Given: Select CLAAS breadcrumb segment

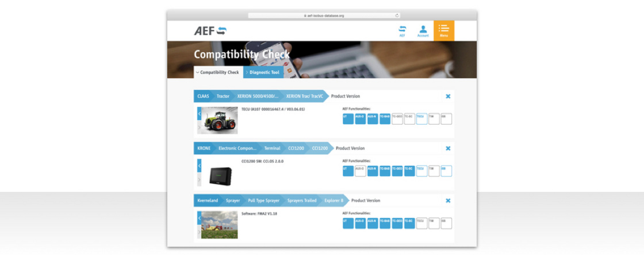Looking at the screenshot, I should pyautogui.click(x=204, y=96).
